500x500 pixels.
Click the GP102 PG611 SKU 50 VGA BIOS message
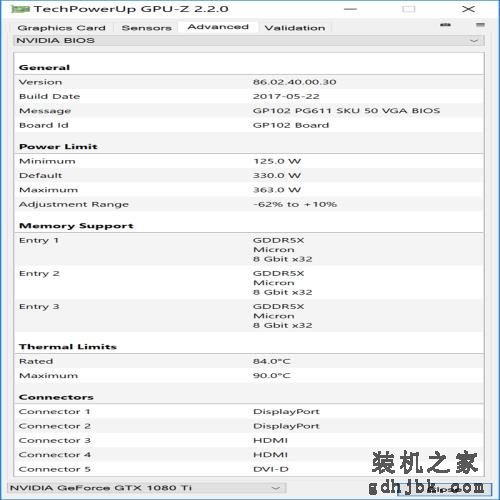(346, 111)
